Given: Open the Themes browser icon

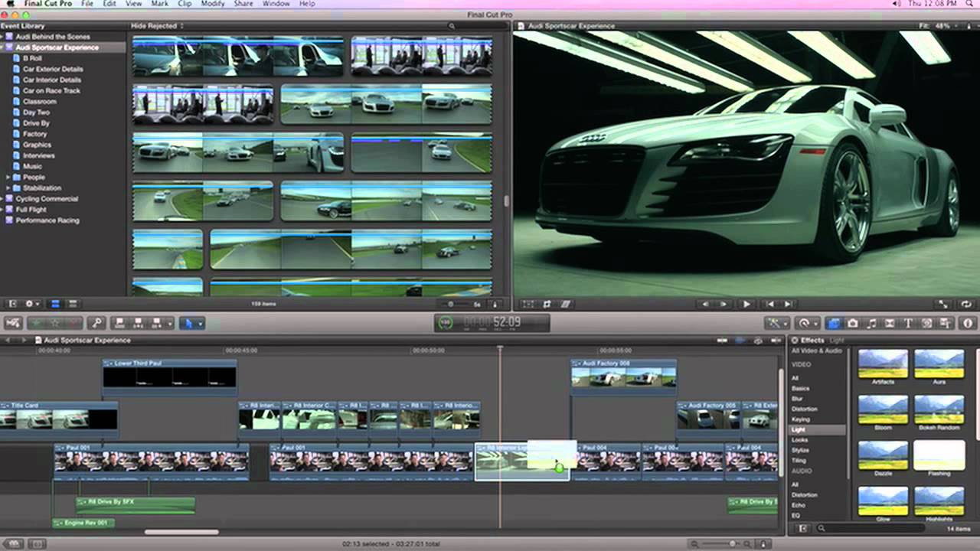Looking at the screenshot, I should click(946, 323).
